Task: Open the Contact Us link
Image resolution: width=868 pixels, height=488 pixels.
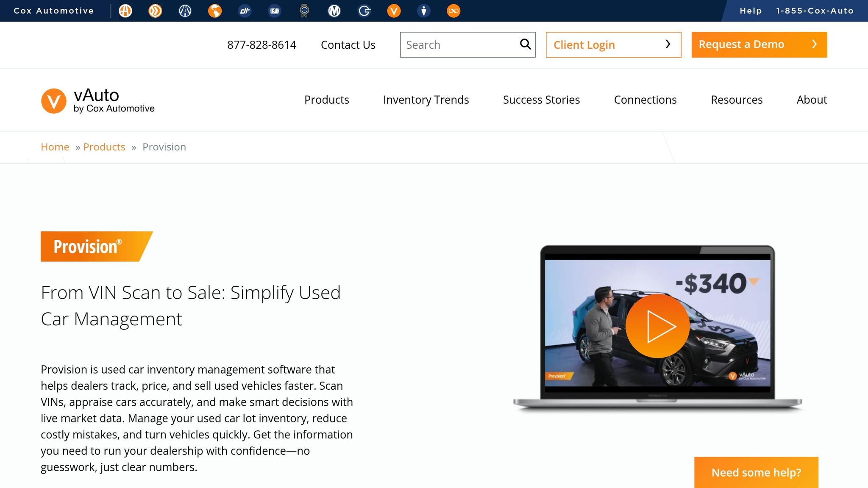Action: coord(348,45)
